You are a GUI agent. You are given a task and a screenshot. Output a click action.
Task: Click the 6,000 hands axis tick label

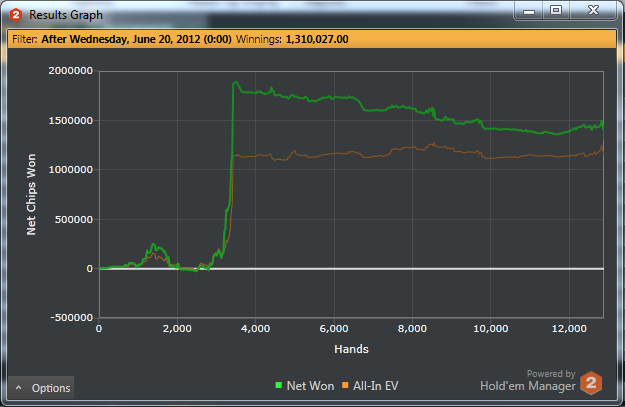[x=334, y=329]
